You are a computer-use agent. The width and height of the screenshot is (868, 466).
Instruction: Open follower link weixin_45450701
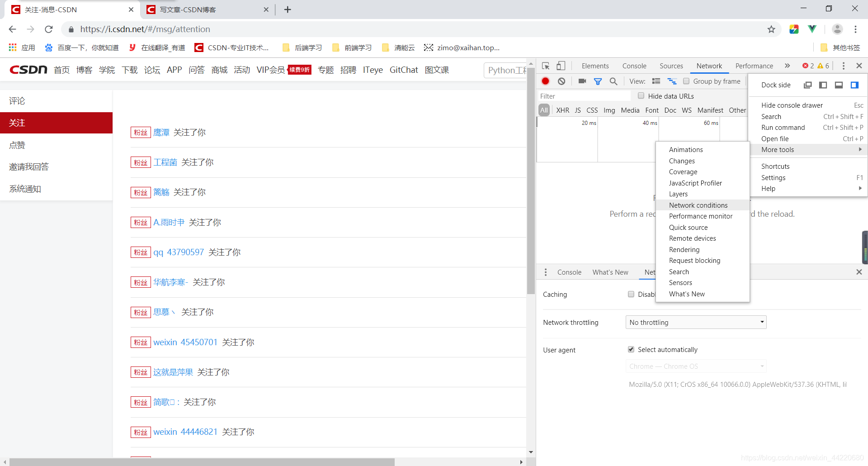tap(185, 342)
